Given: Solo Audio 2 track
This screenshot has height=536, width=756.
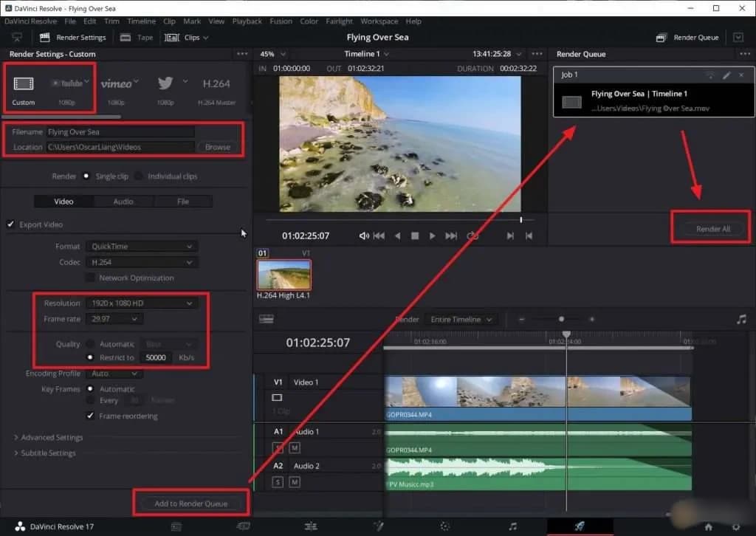Looking at the screenshot, I should [278, 482].
